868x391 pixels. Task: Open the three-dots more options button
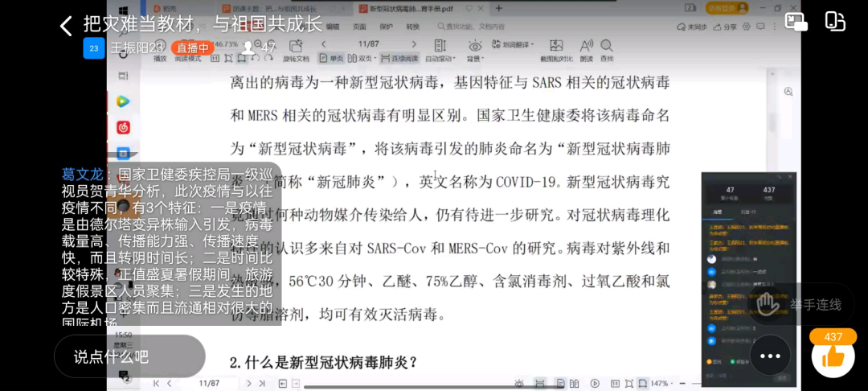(770, 356)
